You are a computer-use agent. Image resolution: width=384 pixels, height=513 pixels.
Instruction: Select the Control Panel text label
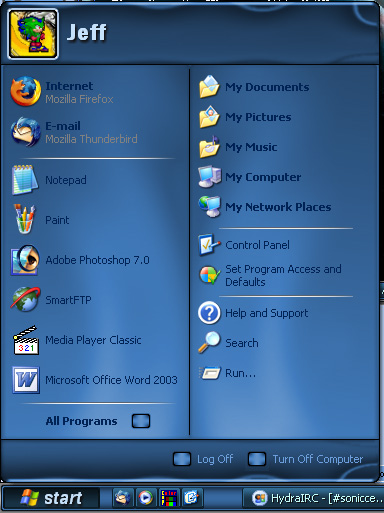point(257,245)
